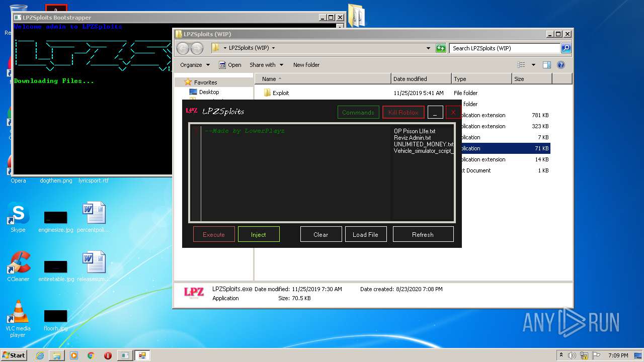
Task: Select the highlighted 71 KB application row
Action: [506, 148]
